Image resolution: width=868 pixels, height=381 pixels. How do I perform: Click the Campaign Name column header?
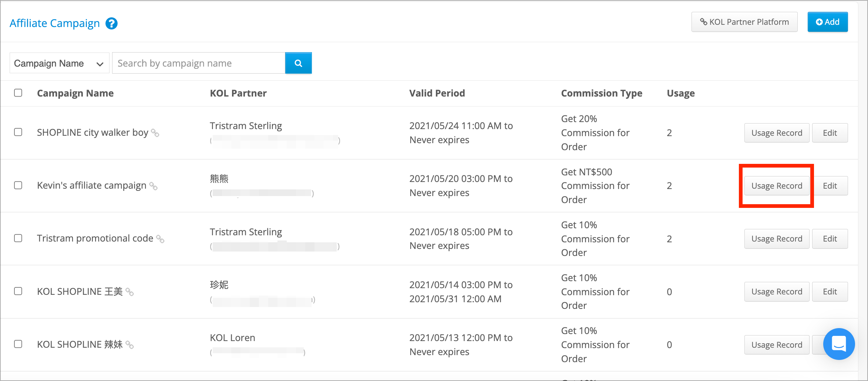pyautogui.click(x=75, y=93)
